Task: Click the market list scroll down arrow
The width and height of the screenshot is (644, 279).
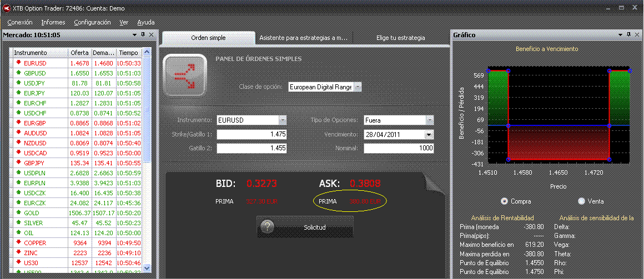Action: pyautogui.click(x=147, y=267)
